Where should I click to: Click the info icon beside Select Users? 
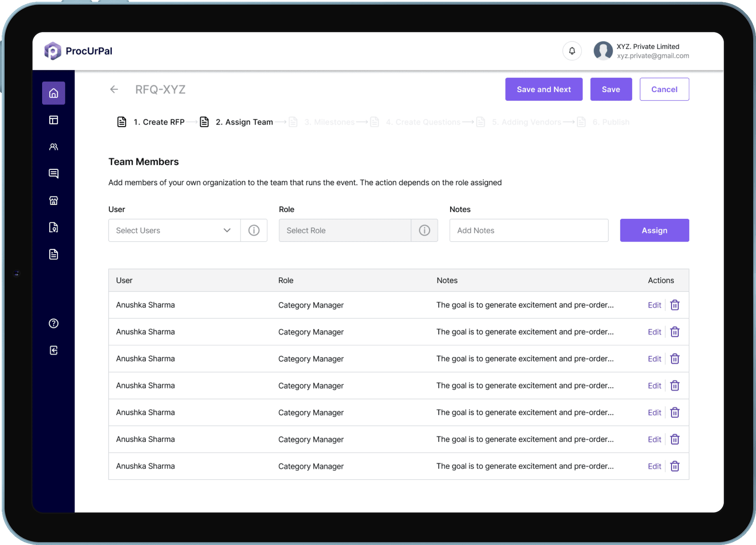point(254,230)
